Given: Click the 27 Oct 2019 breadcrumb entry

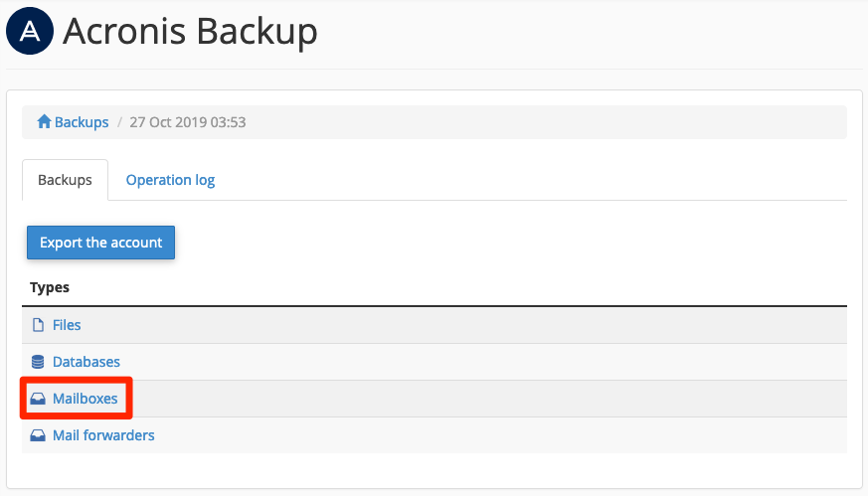Looking at the screenshot, I should point(188,122).
